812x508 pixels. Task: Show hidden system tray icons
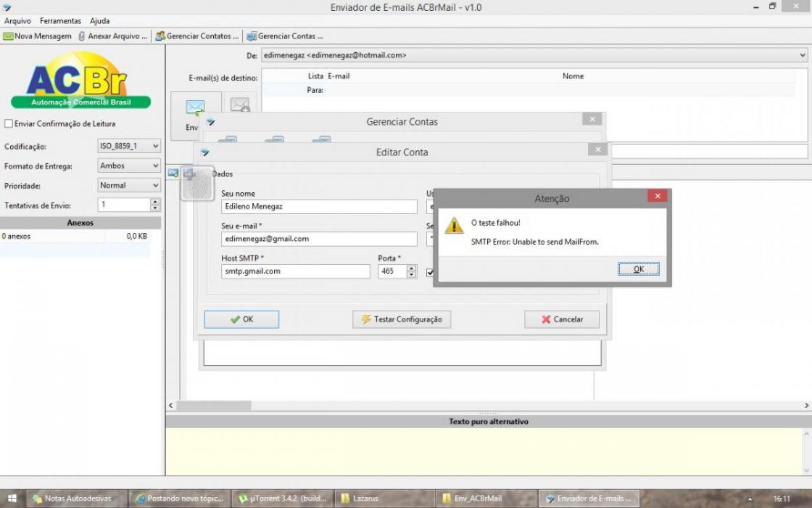point(750,499)
